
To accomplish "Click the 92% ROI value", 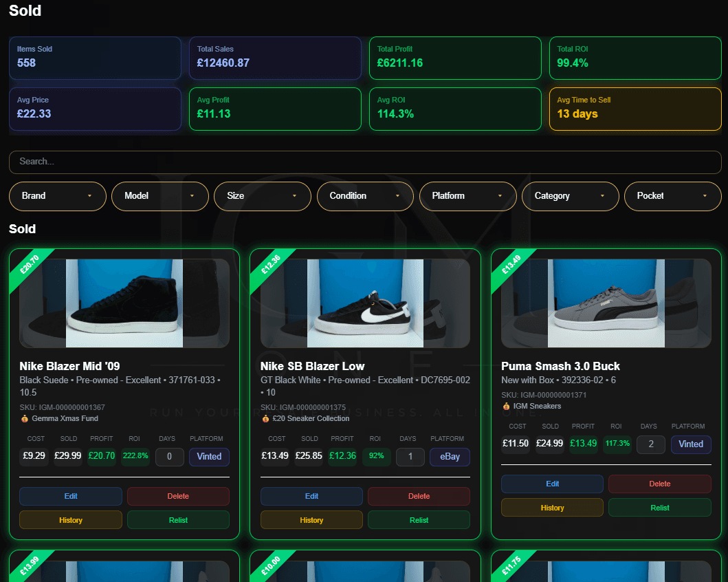I will (x=376, y=456).
